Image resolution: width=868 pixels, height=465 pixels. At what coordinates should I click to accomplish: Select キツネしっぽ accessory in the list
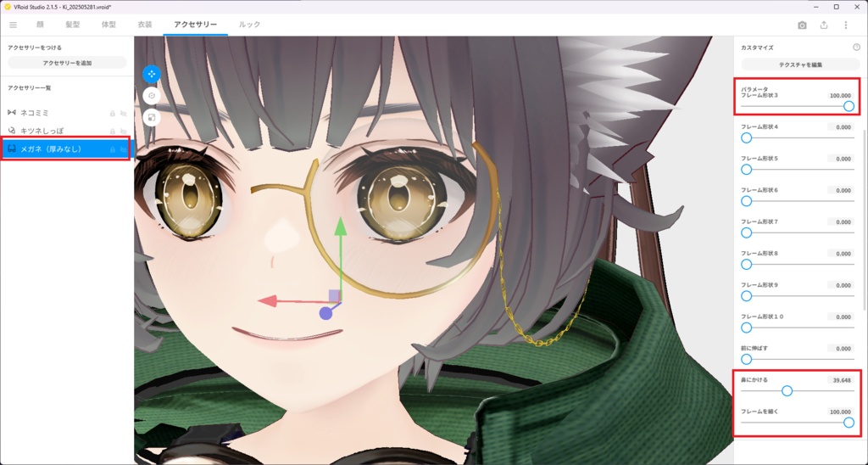(x=67, y=131)
